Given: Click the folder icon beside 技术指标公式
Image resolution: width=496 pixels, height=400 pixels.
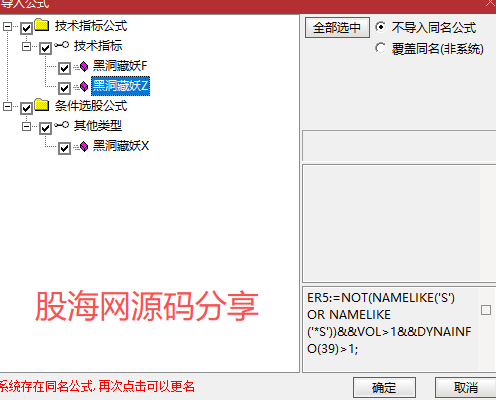Looking at the screenshot, I should 42,25.
